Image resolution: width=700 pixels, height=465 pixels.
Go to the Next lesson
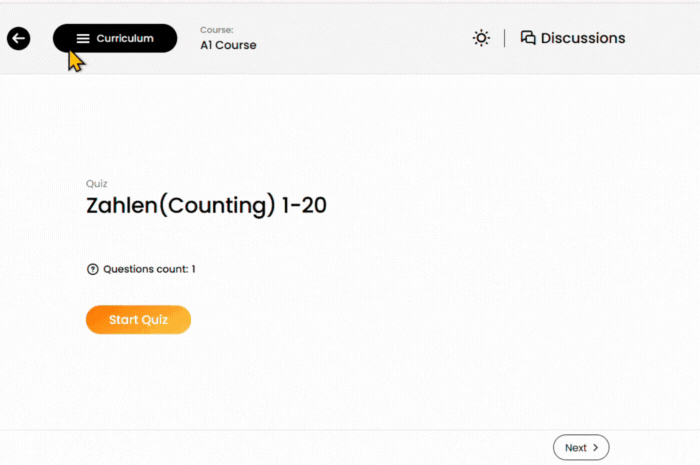click(x=581, y=448)
